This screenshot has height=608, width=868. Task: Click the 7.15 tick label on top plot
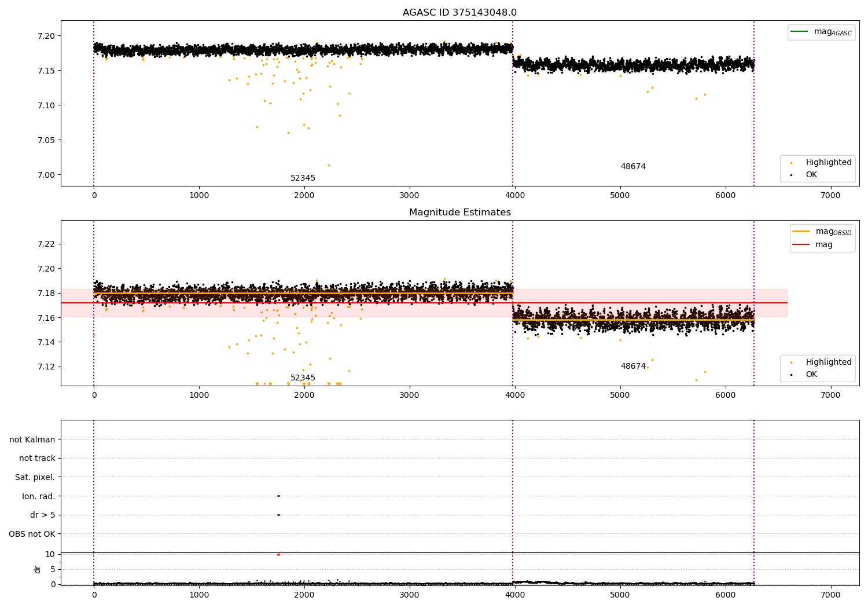point(46,71)
